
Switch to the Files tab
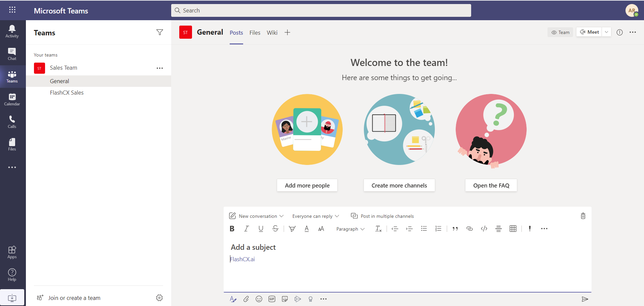pyautogui.click(x=255, y=33)
